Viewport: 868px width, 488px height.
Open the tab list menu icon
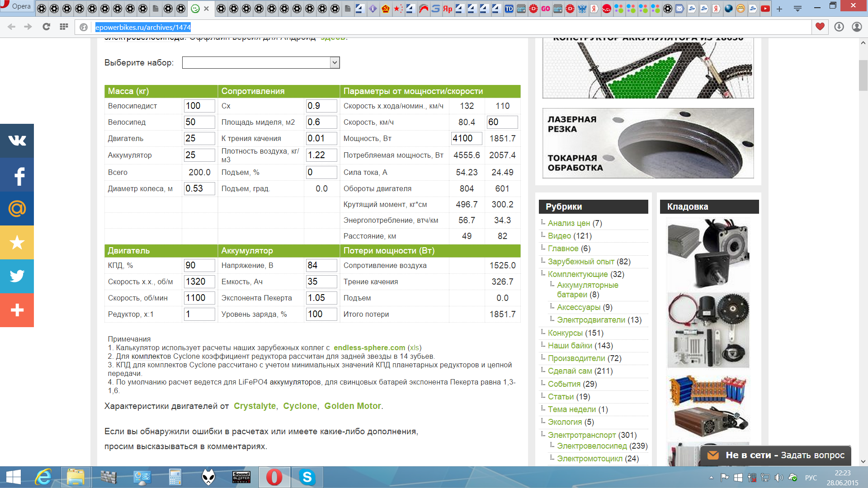(797, 9)
